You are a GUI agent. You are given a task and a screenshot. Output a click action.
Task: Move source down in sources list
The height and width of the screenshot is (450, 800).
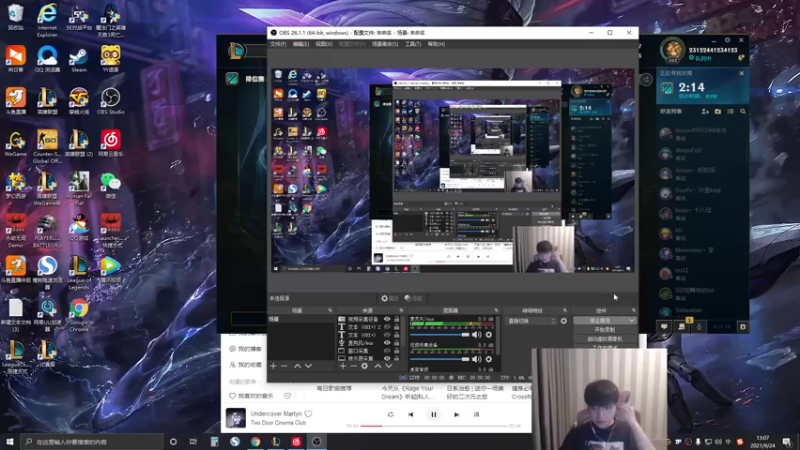[388, 366]
